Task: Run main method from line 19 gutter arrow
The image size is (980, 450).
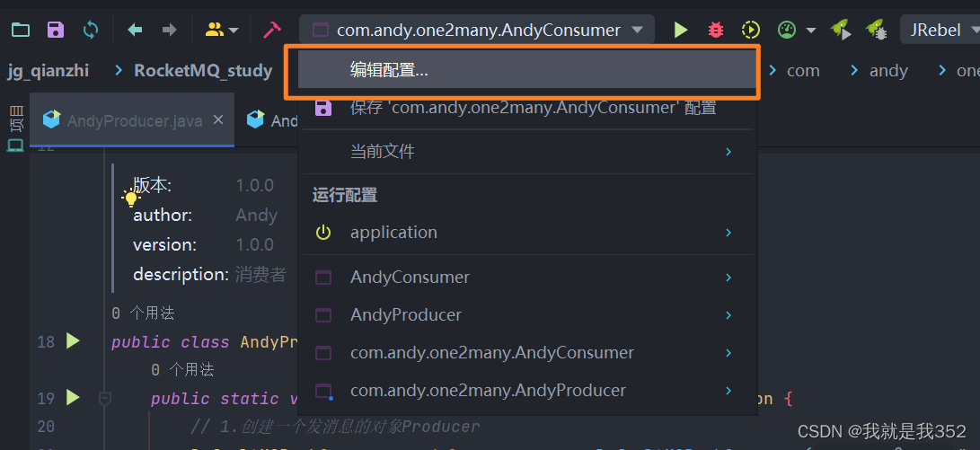Action: point(73,398)
